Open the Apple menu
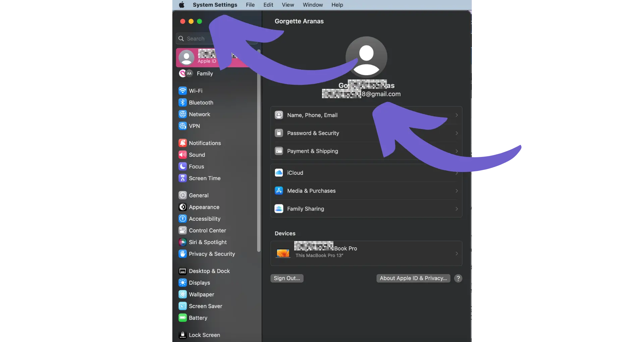This screenshot has height=342, width=644. pos(181,5)
